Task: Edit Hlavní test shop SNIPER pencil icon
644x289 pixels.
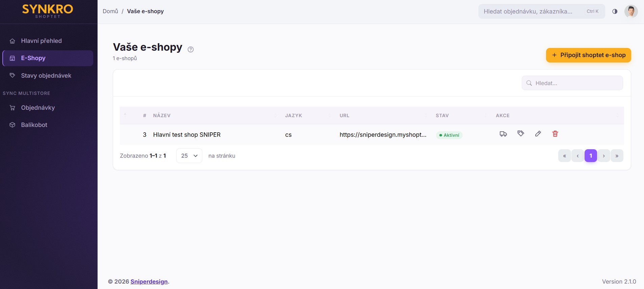Action: pyautogui.click(x=538, y=134)
